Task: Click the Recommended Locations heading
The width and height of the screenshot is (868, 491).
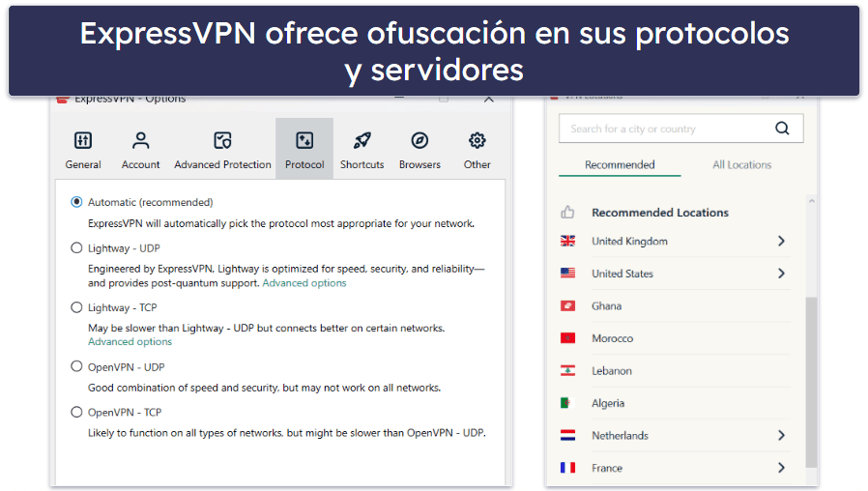Action: tap(660, 213)
